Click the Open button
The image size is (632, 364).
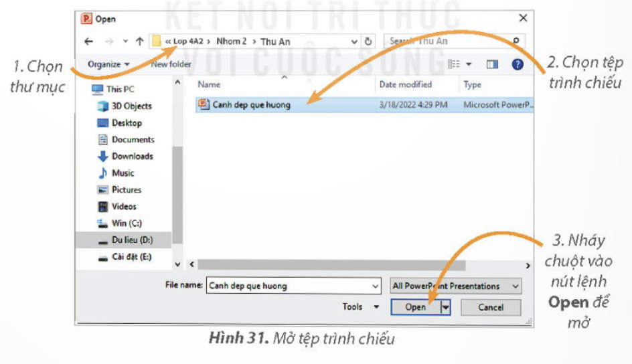point(416,307)
